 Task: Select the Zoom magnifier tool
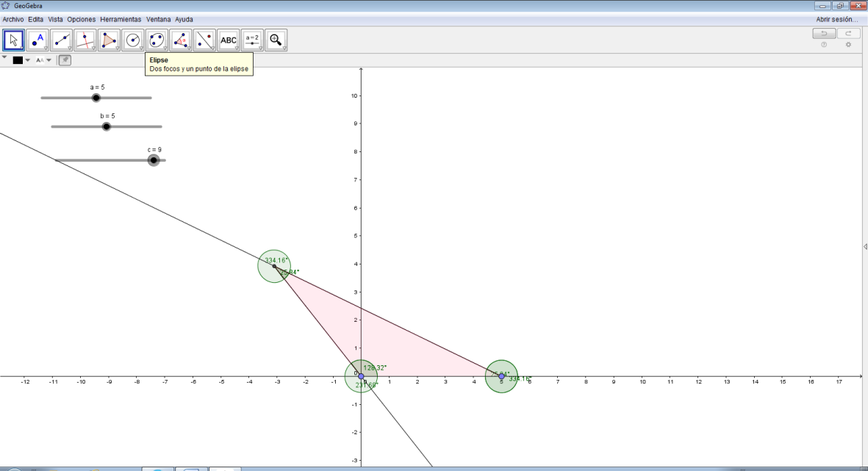276,40
